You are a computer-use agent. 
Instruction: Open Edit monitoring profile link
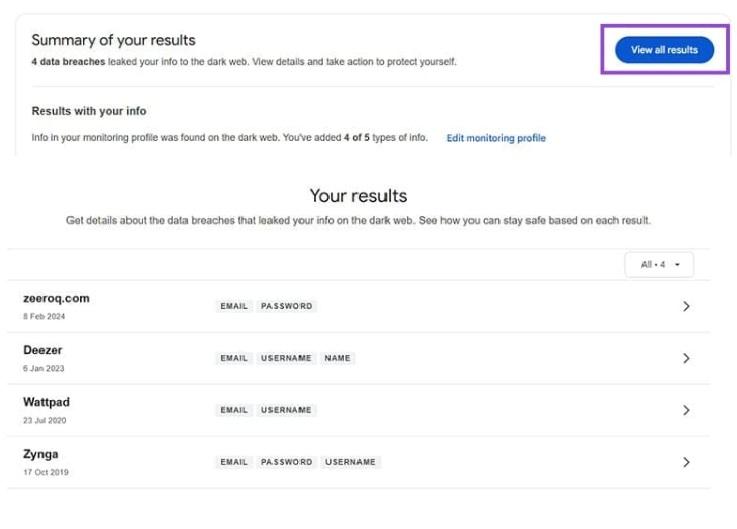496,138
